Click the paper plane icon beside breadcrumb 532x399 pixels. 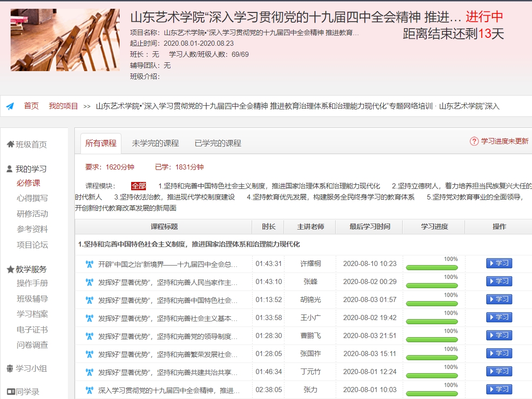point(10,106)
